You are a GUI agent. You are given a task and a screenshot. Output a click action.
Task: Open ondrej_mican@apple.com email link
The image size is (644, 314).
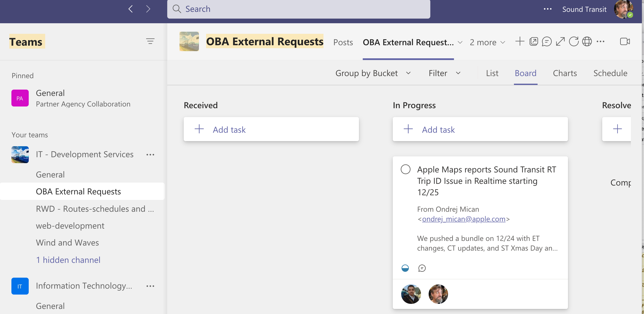(463, 219)
